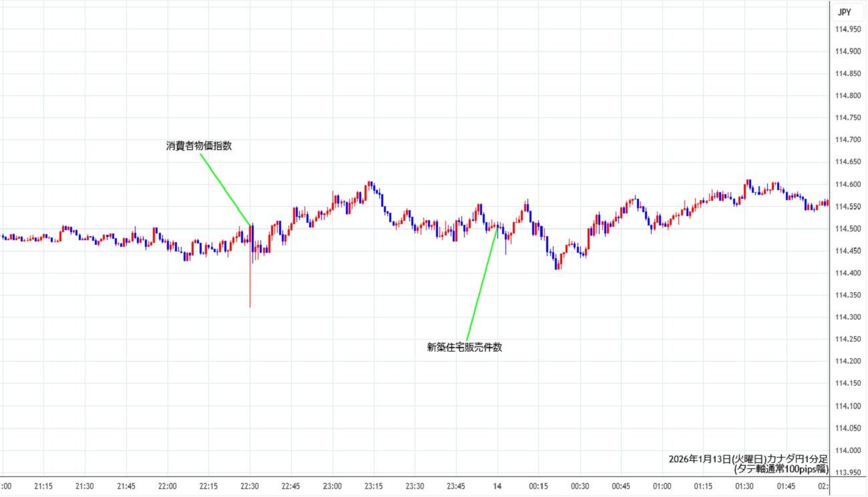The height and width of the screenshot is (497, 868).
Task: Click the 01:30 time axis label
Action: point(744,486)
